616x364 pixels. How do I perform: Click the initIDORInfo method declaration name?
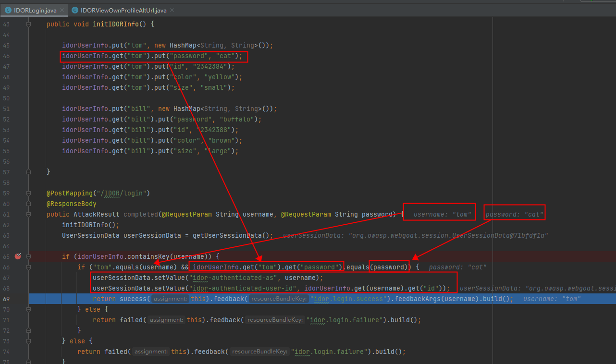116,24
